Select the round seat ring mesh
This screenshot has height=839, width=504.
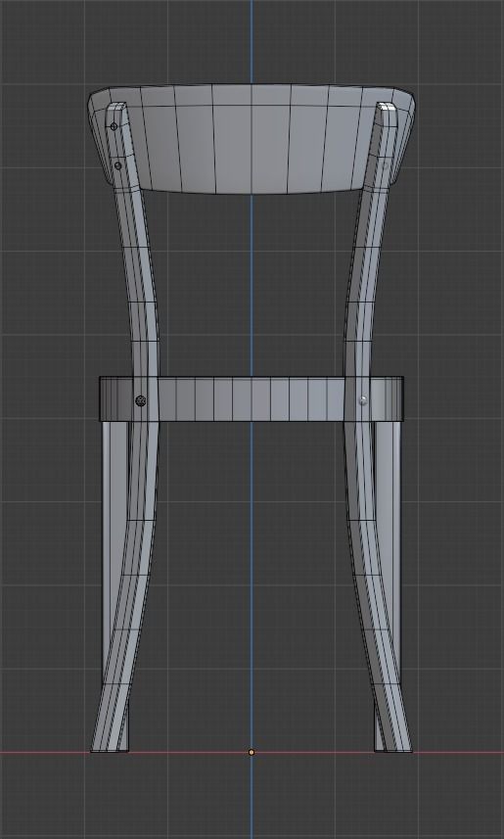click(251, 398)
